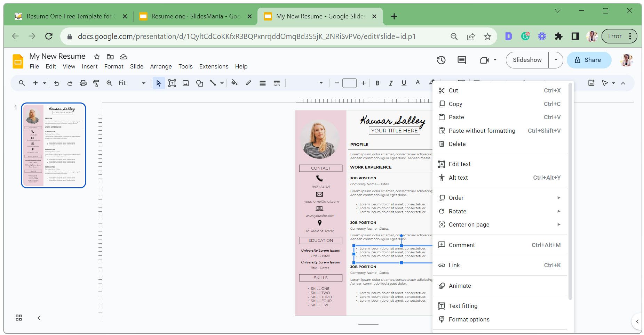Toggle bold formatting
644x335 pixels.
[x=377, y=83]
